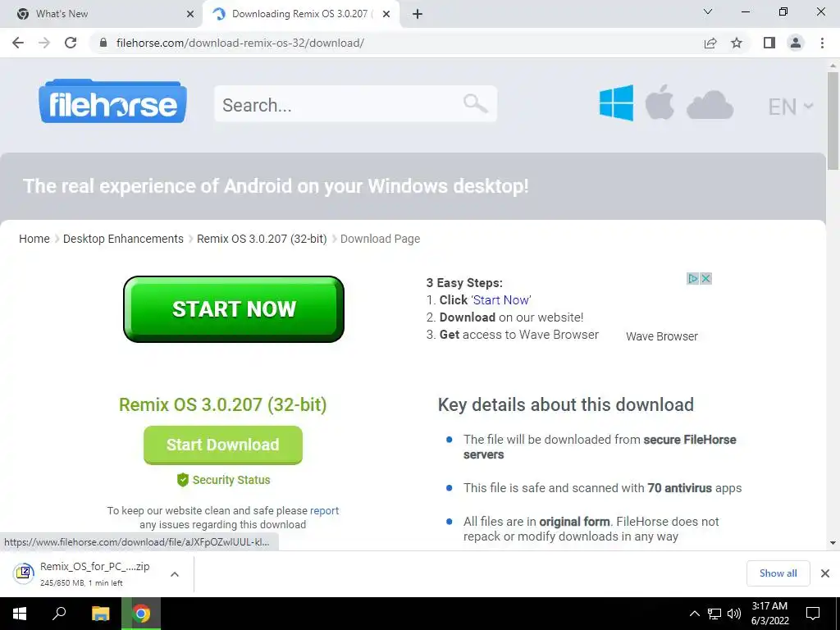This screenshot has height=630, width=840.
Task: Open the Chrome profile icon
Action: [x=796, y=43]
